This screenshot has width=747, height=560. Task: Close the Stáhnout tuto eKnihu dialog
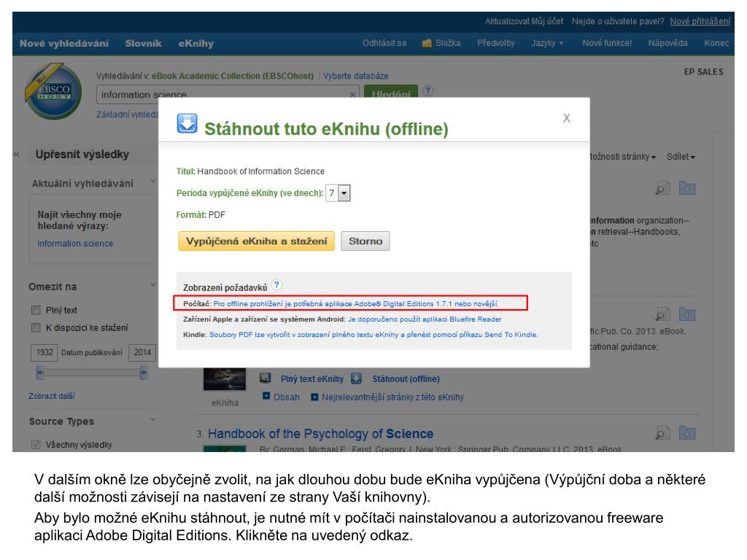566,118
